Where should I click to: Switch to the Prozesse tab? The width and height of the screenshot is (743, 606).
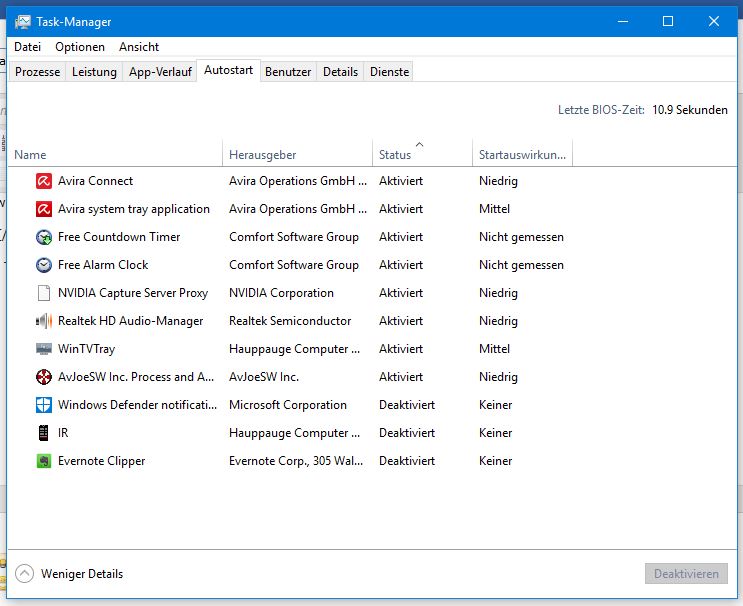click(x=37, y=72)
